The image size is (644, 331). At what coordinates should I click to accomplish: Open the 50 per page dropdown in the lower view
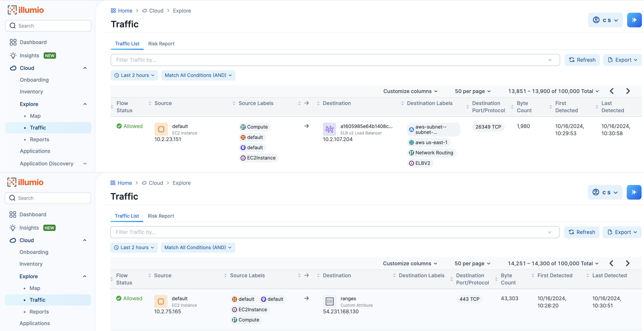(472, 264)
